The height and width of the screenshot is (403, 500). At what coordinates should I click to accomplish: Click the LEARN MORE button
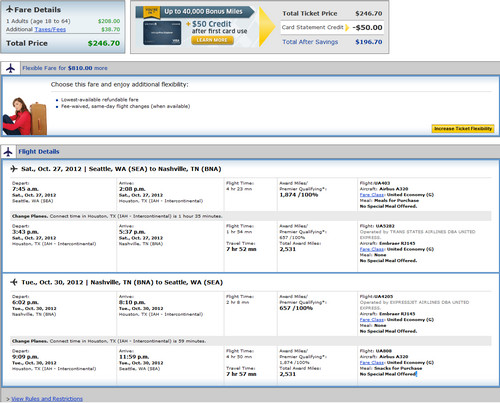[212, 40]
